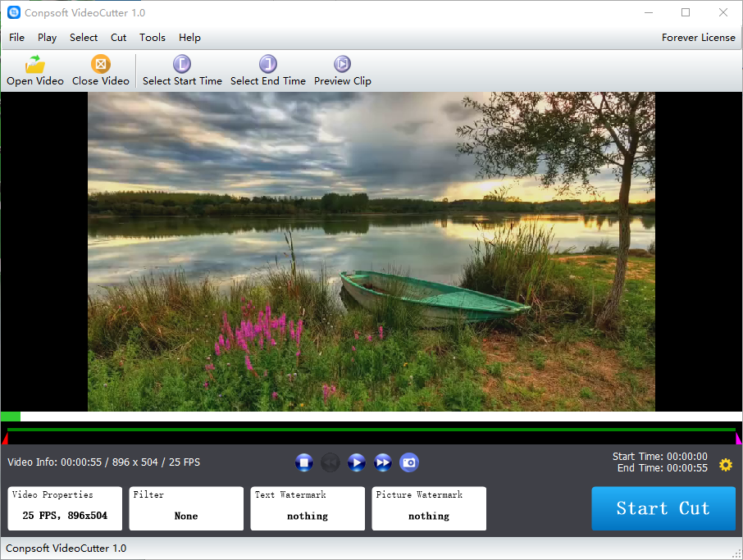743x560 pixels.
Task: Open the Filter settings box
Action: [186, 508]
